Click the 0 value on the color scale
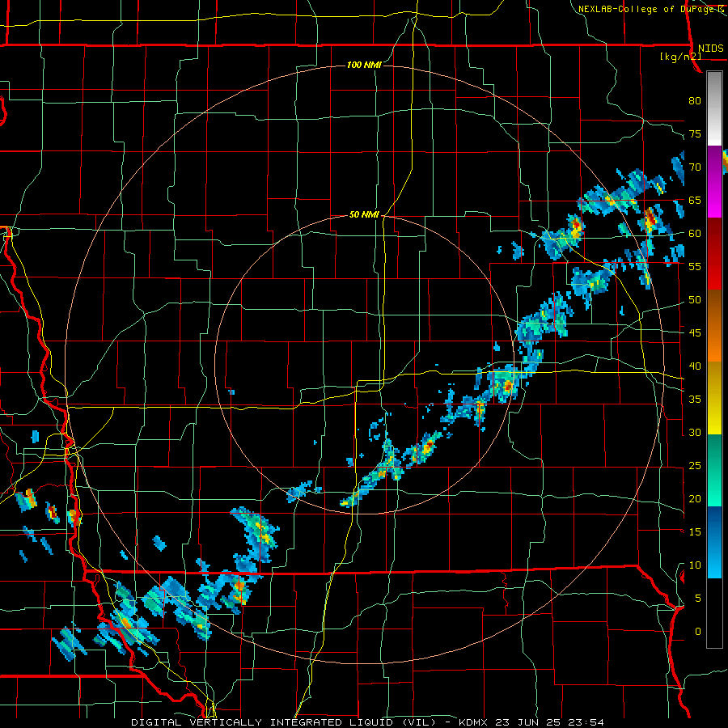Screen dimensions: 728x728 698,632
